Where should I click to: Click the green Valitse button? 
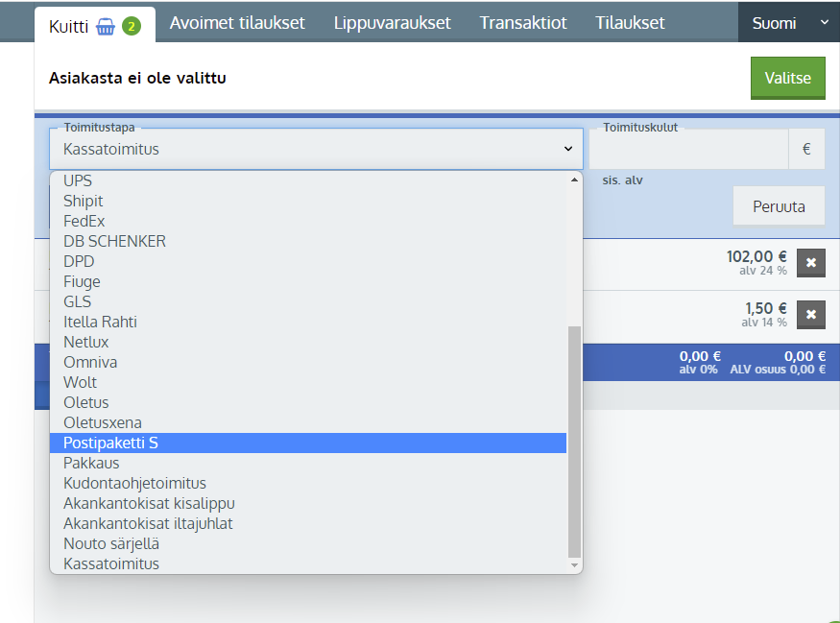pos(787,78)
